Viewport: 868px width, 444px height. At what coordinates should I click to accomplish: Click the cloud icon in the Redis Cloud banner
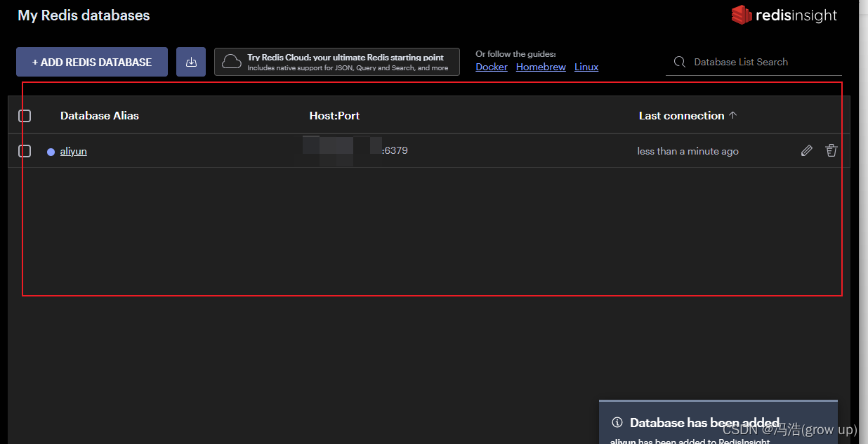pyautogui.click(x=232, y=62)
